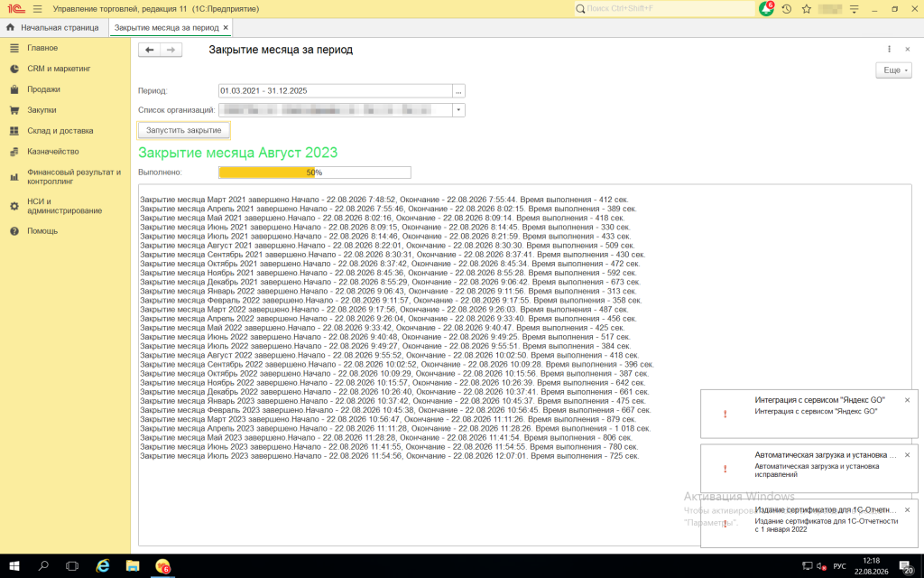Open notifications bell with badge 6

(766, 9)
